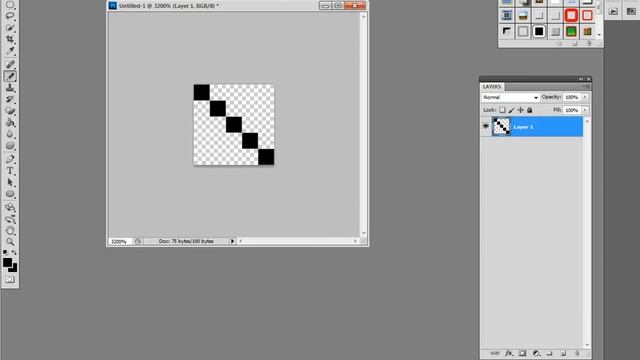Select the Ellipse shape tool
This screenshot has height=360, width=640.
click(x=10, y=194)
